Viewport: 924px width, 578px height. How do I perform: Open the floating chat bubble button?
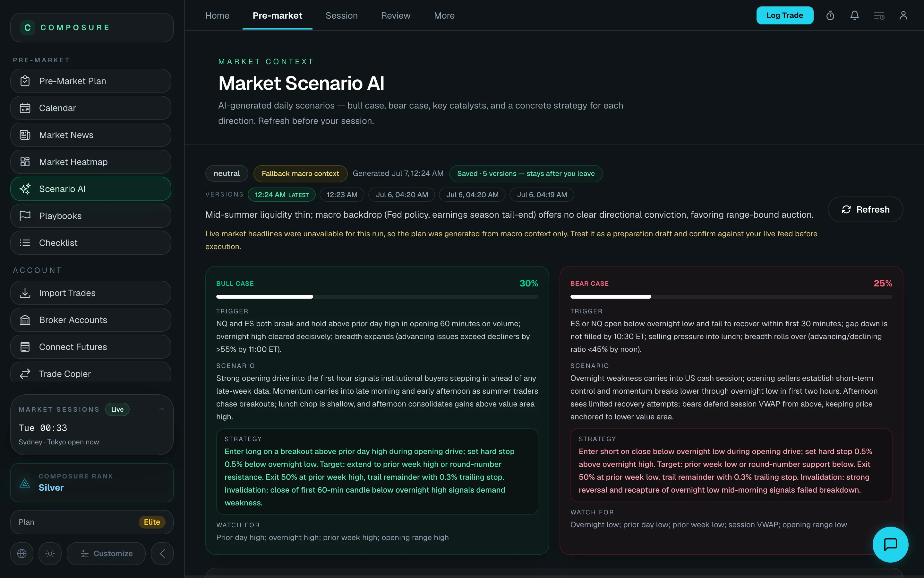point(890,544)
